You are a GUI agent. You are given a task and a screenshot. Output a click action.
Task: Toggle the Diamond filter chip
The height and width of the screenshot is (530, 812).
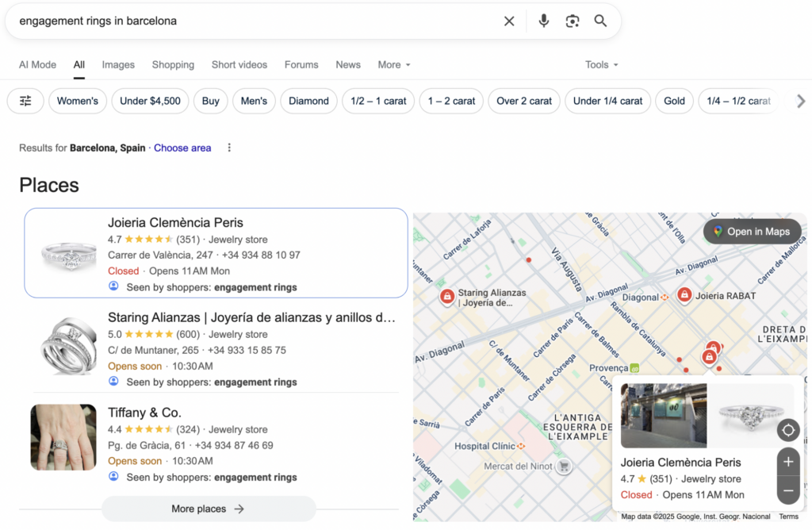tap(308, 101)
